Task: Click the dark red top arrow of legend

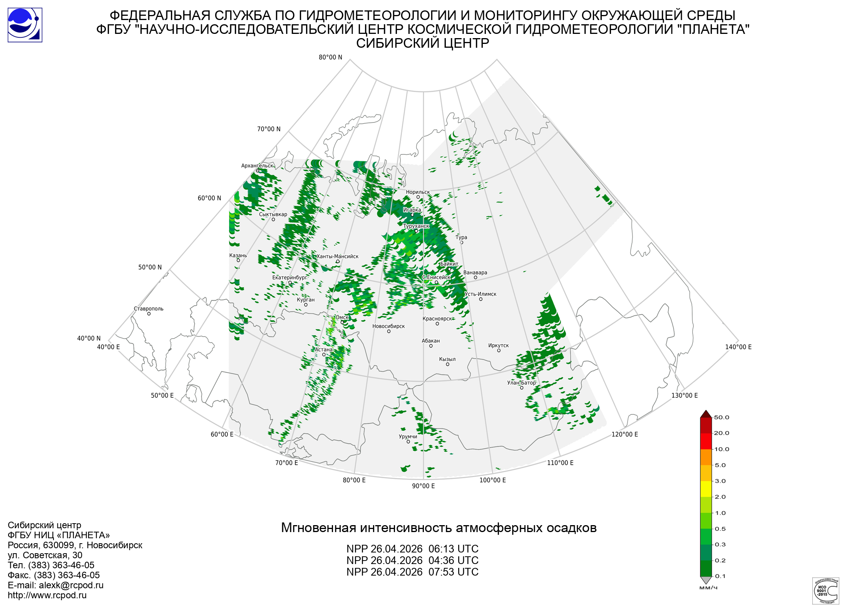Action: pos(706,414)
